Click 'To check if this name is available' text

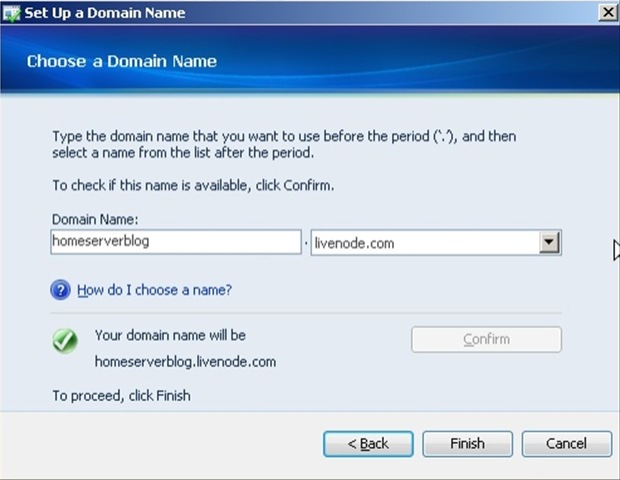tap(193, 185)
